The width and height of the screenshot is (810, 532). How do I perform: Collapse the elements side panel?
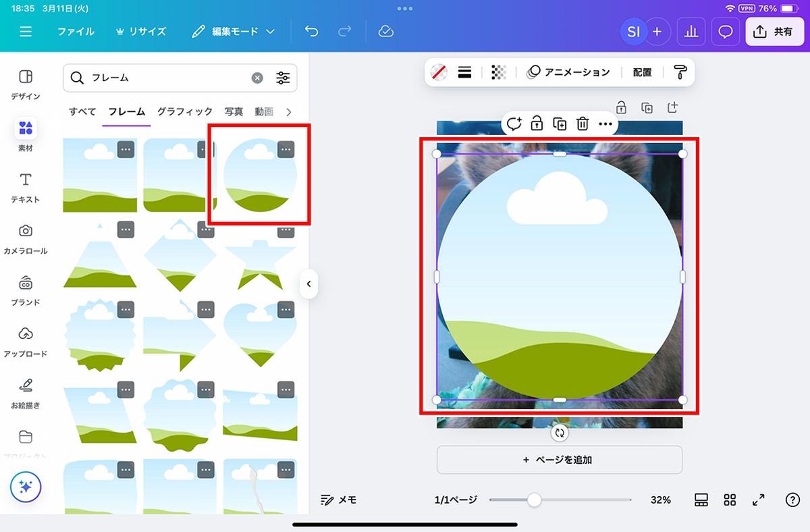tap(308, 284)
